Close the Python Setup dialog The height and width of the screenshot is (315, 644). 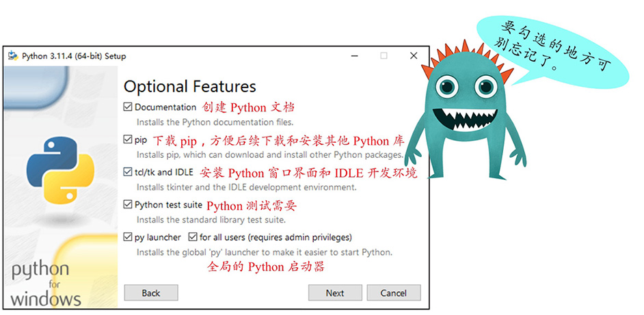(414, 56)
